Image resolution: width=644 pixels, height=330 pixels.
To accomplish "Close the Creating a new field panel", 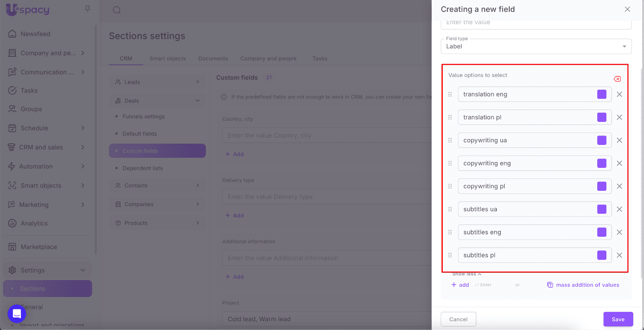I will (x=627, y=9).
